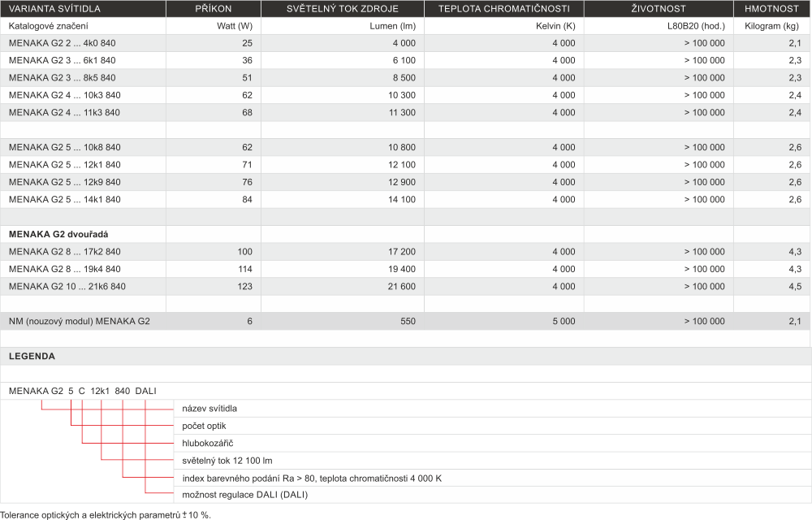Select the Katalogové značení subheader
The height and width of the screenshot is (520, 812).
pos(49,26)
